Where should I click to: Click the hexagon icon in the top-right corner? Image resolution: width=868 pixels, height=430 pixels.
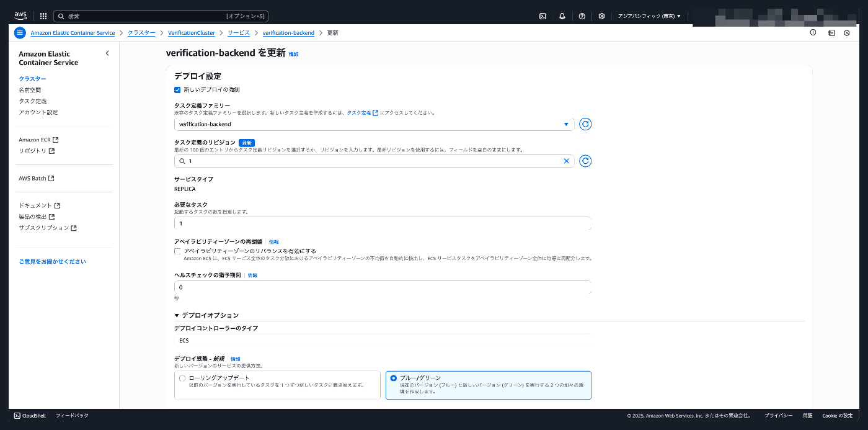[847, 33]
